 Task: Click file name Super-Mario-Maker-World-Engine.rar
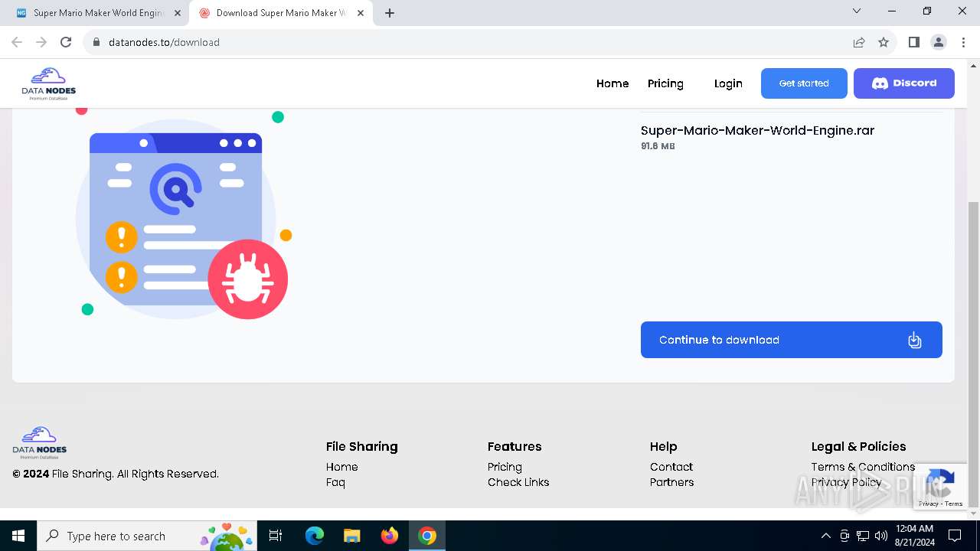coord(757,130)
